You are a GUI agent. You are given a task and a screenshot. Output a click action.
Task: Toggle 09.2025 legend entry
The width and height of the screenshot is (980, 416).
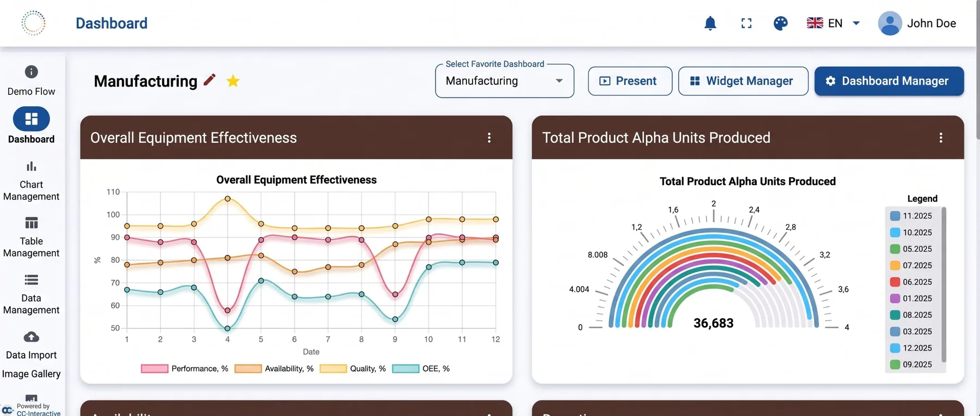(911, 364)
